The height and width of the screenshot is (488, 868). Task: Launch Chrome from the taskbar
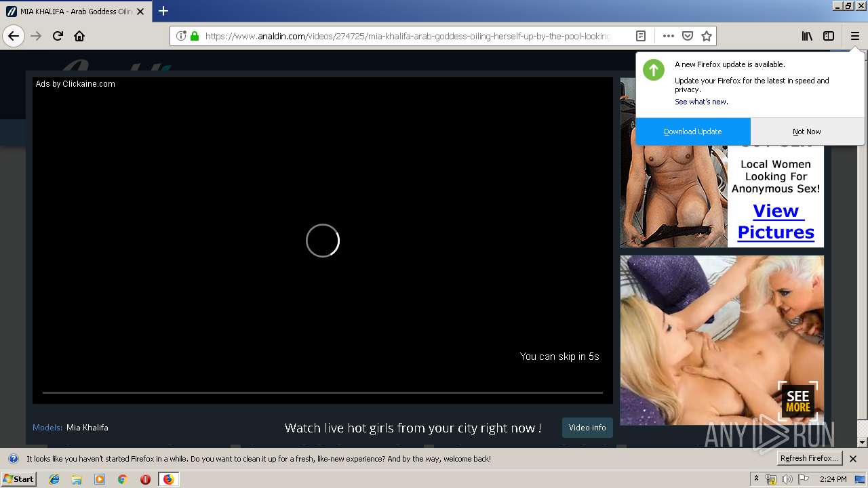pyautogui.click(x=123, y=479)
